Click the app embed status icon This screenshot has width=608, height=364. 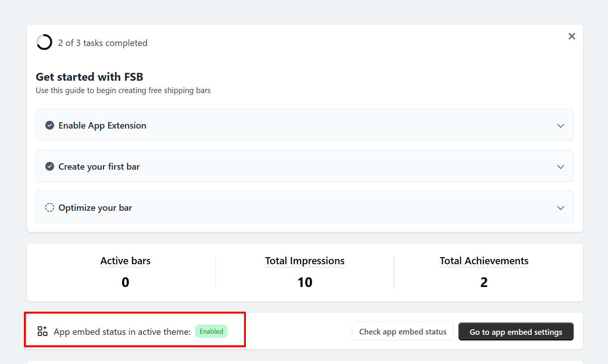(x=43, y=331)
